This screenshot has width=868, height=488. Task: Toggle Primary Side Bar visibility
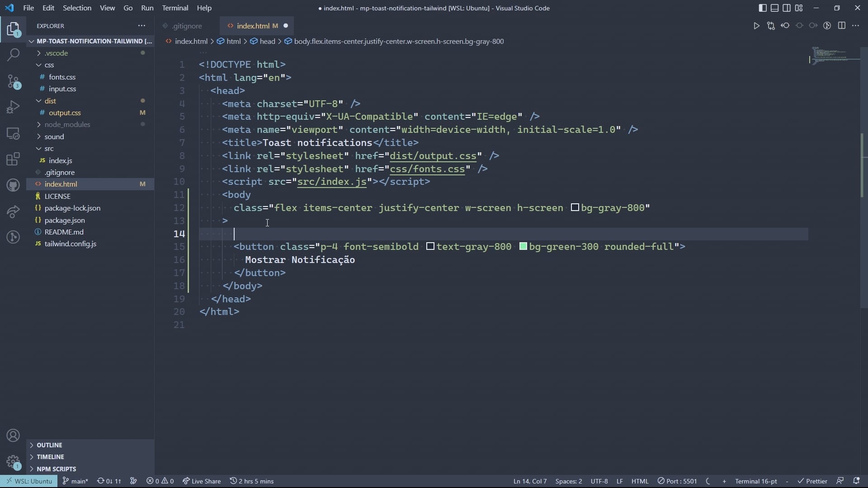(763, 8)
